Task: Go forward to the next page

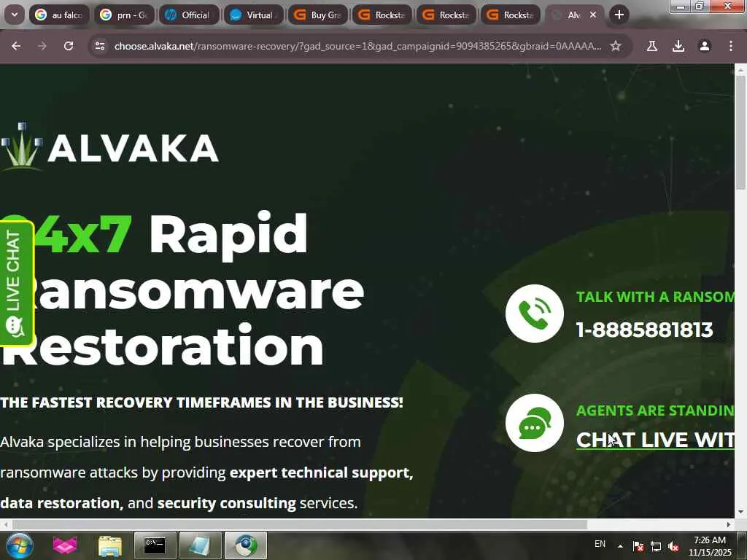Action: pyautogui.click(x=42, y=46)
